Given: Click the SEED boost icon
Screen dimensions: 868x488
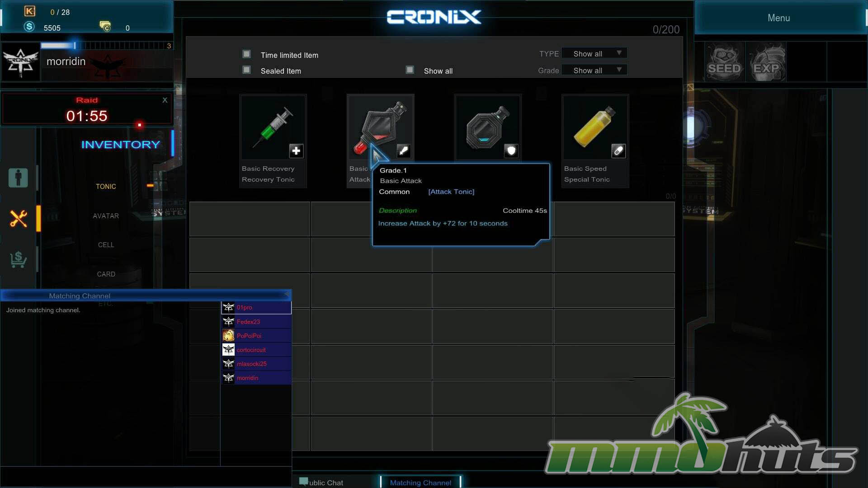Looking at the screenshot, I should (724, 62).
